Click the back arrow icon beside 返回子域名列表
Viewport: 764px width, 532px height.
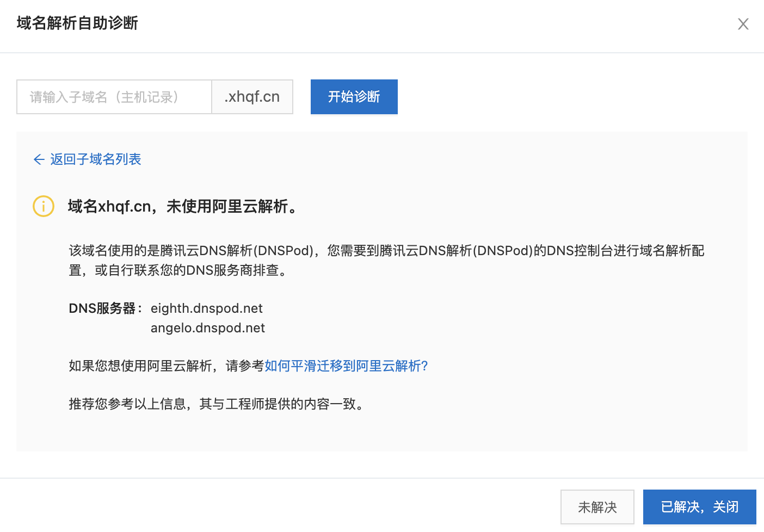[39, 159]
